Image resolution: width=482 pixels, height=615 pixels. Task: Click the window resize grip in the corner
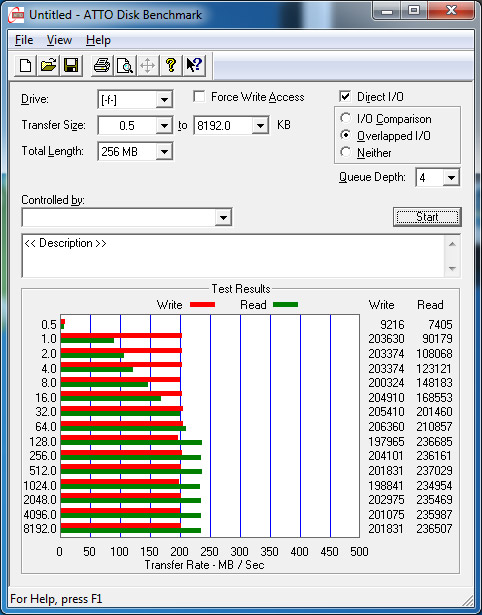click(468, 600)
